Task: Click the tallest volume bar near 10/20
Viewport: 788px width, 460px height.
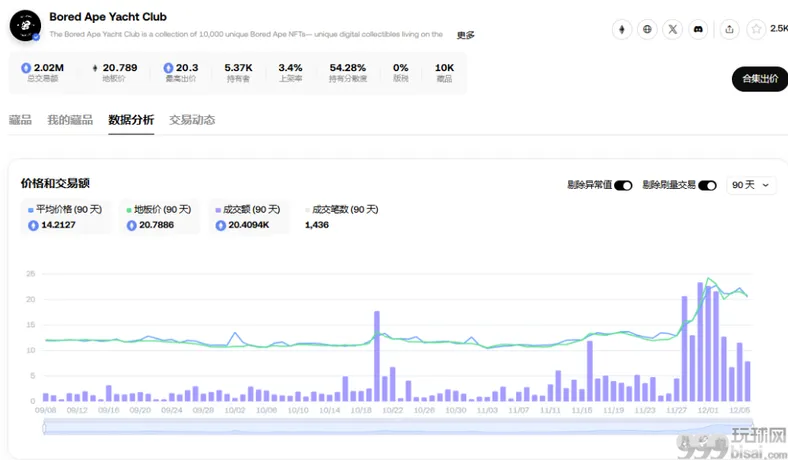Action: 377,356
